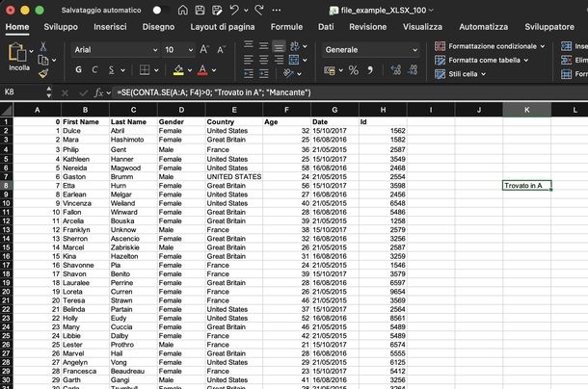Switch to the Revisione tab

(368, 27)
